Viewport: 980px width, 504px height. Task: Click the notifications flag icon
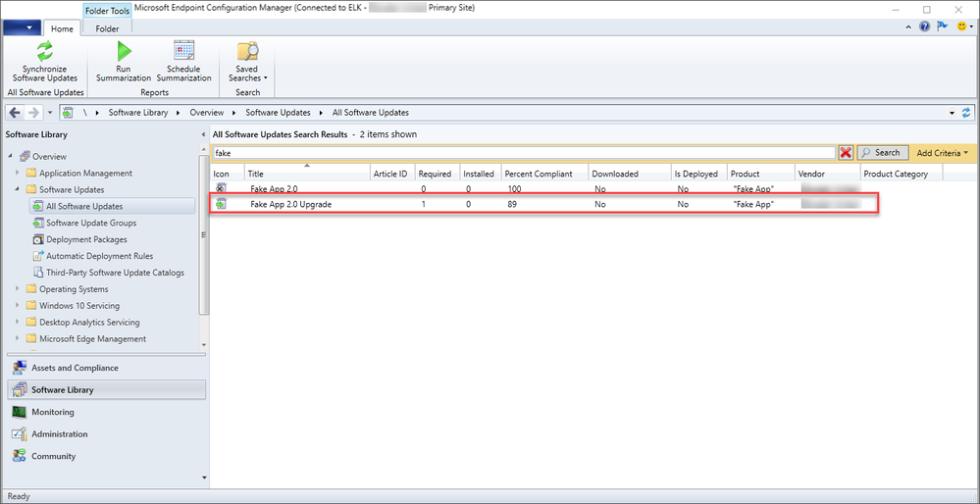point(943,26)
